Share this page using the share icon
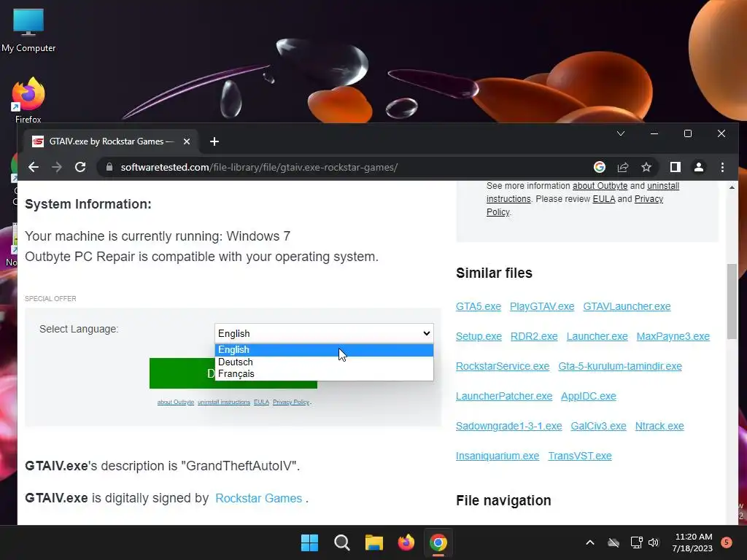747x560 pixels. pos(623,167)
